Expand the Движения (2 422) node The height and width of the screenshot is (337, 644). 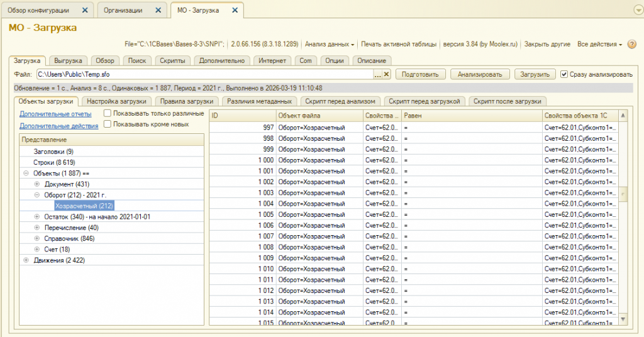click(26, 260)
